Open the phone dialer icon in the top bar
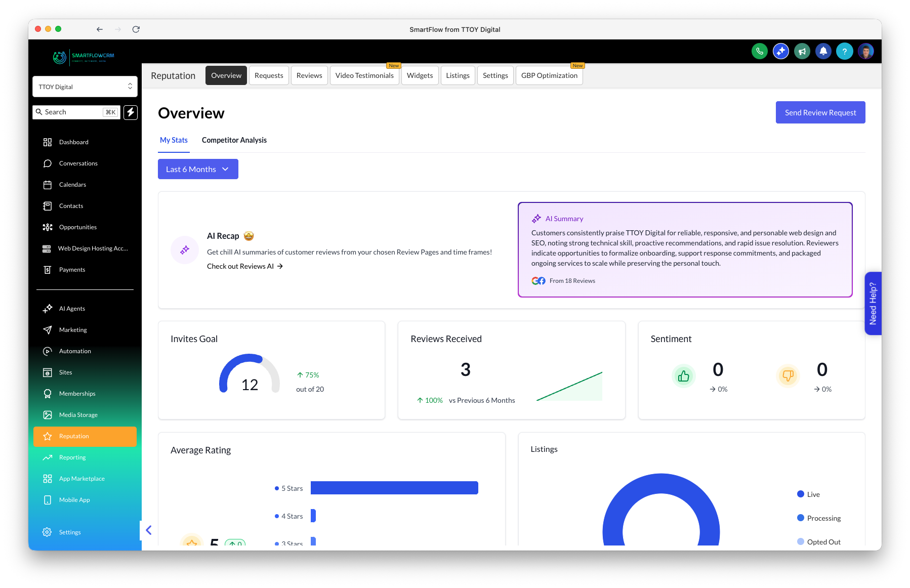The width and height of the screenshot is (910, 588). pyautogui.click(x=759, y=51)
